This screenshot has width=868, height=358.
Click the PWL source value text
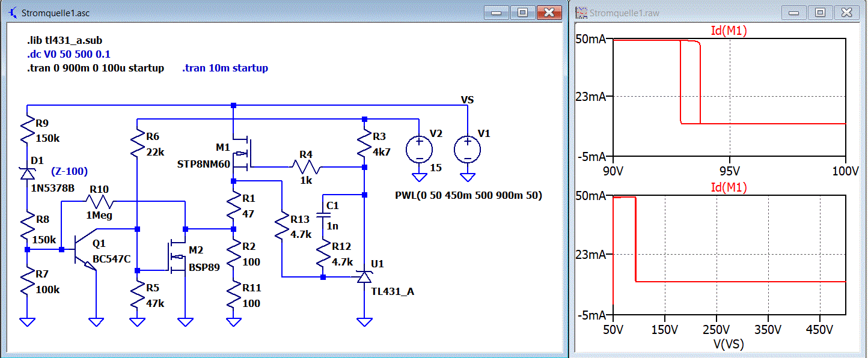coord(469,196)
